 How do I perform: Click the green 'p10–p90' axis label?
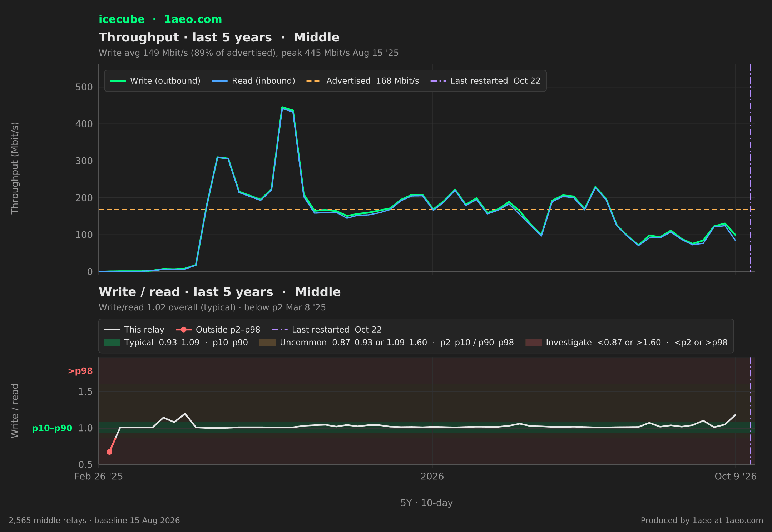coord(52,428)
